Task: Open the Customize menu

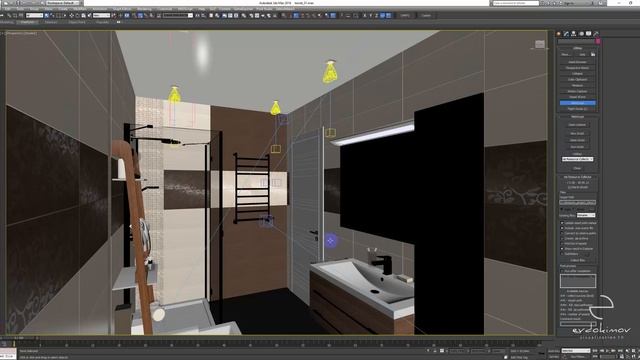Action: 164,9
